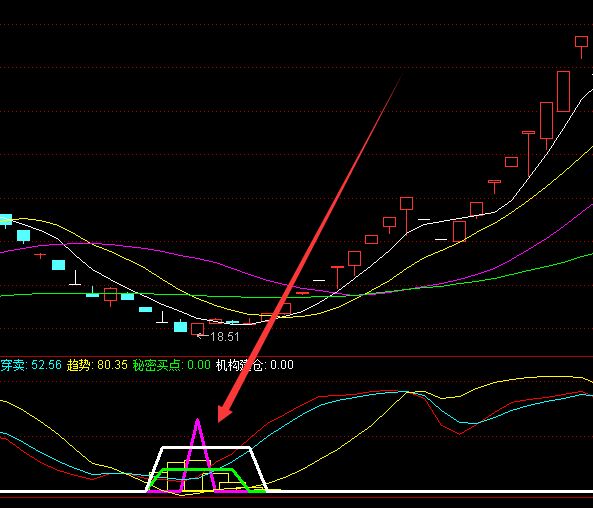This screenshot has width=593, height=508.
Task: Click the leftmost cyan candle in chart
Action: click(x=6, y=219)
